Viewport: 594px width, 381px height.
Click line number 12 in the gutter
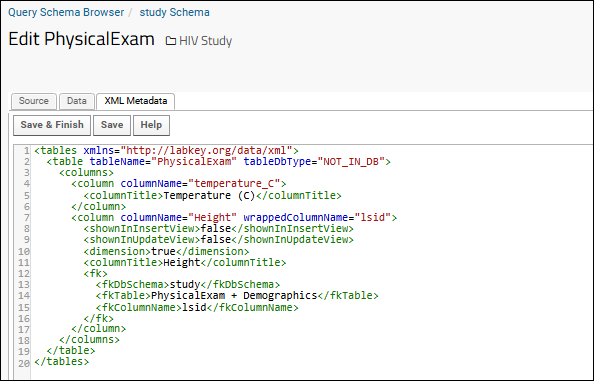(23, 273)
